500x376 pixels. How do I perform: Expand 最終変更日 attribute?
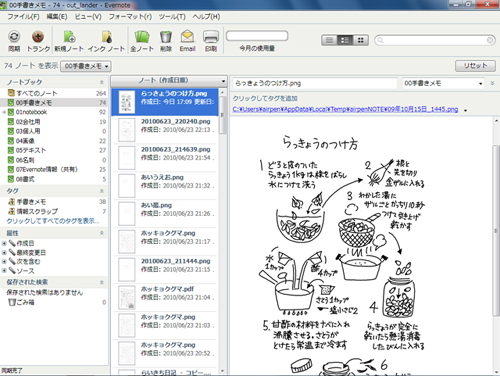[x=4, y=253]
